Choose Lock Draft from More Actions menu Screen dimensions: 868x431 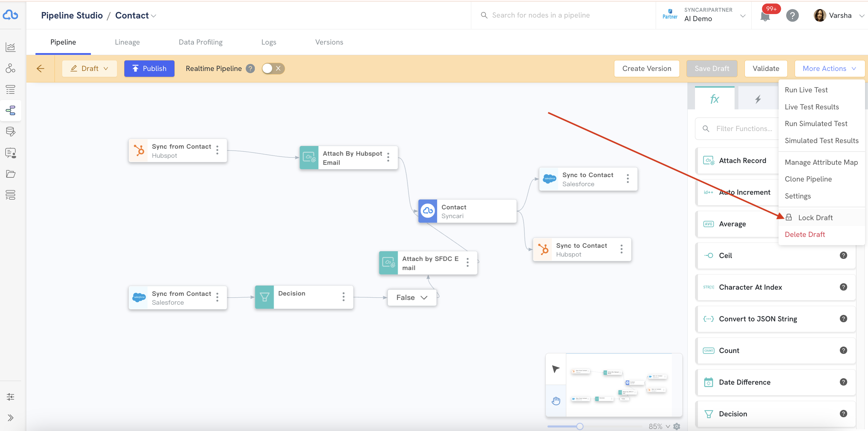pos(815,218)
